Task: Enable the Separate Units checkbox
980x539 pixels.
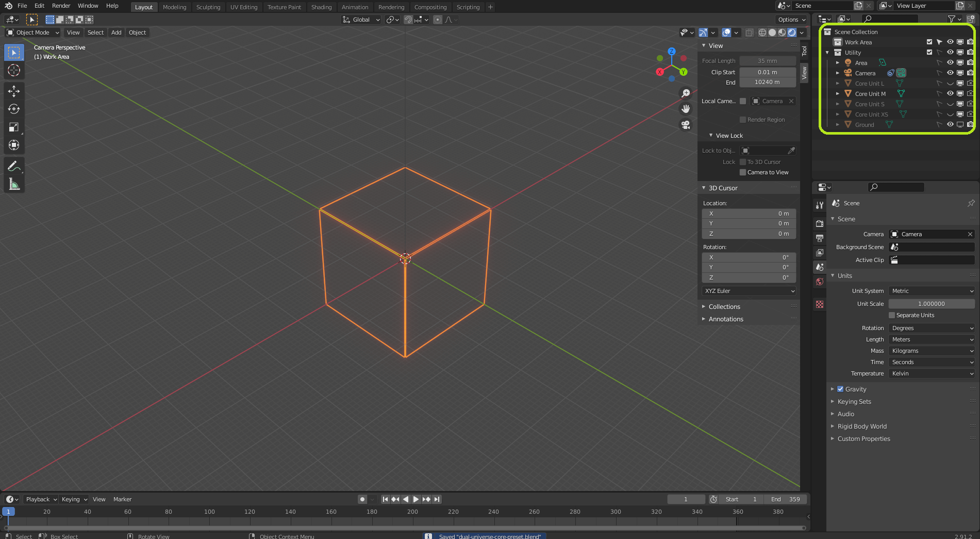Action: (x=892, y=315)
